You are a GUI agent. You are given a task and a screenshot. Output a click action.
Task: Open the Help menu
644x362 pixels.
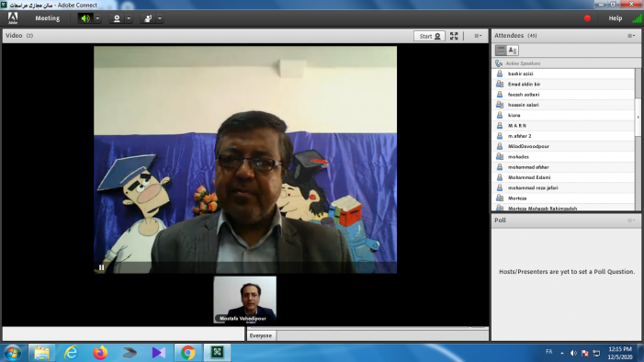tap(615, 18)
